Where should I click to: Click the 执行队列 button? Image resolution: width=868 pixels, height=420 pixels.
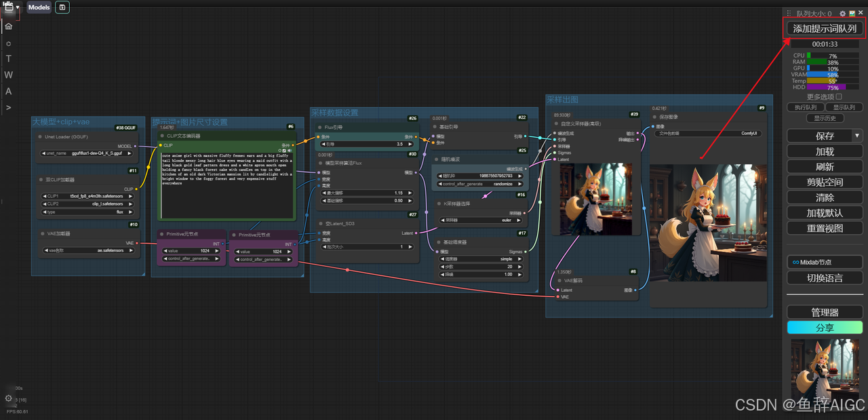coord(806,107)
